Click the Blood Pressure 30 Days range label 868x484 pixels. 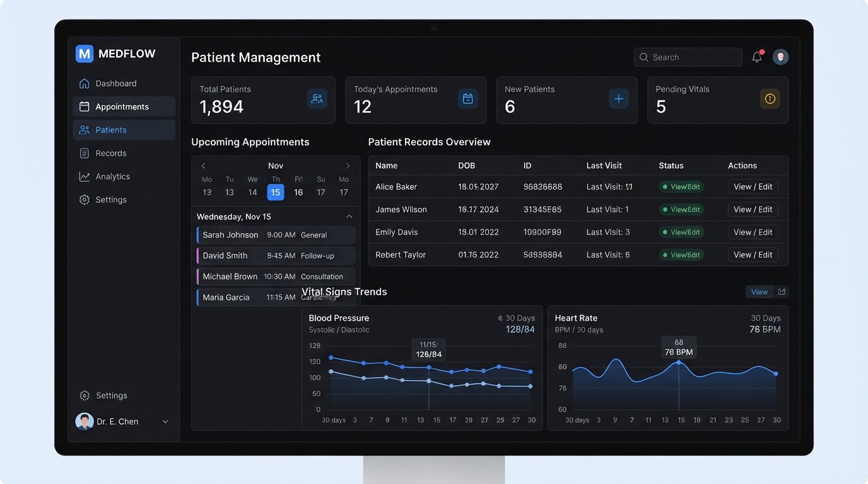click(516, 318)
